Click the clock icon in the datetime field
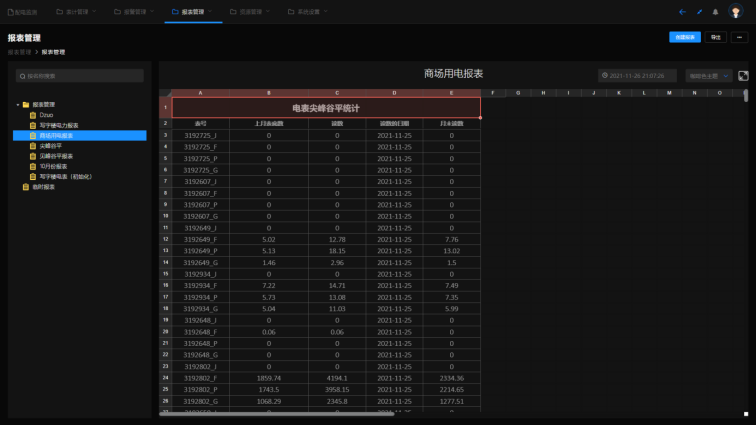The height and width of the screenshot is (425, 756). click(605, 76)
